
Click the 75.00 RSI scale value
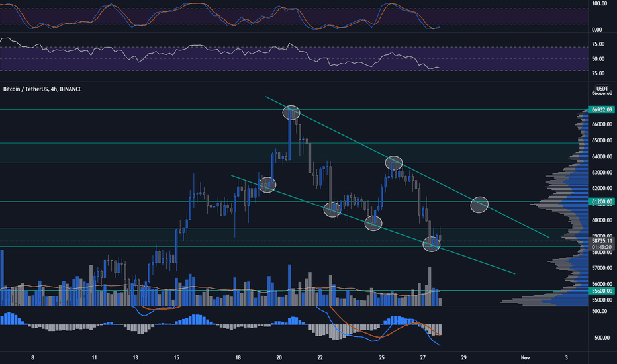pyautogui.click(x=598, y=44)
